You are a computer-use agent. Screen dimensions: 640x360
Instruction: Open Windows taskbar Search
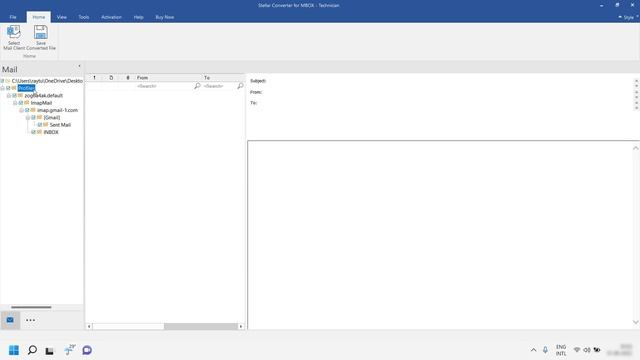coord(32,350)
